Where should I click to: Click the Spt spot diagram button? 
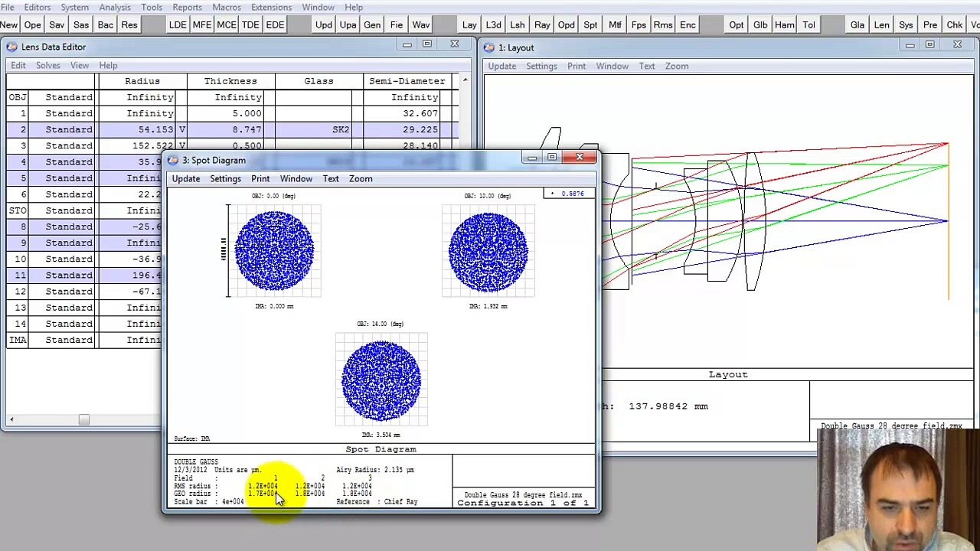click(590, 24)
